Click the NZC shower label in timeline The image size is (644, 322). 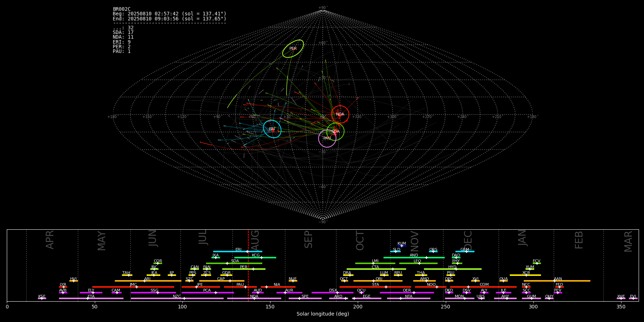pyautogui.click(x=177, y=297)
